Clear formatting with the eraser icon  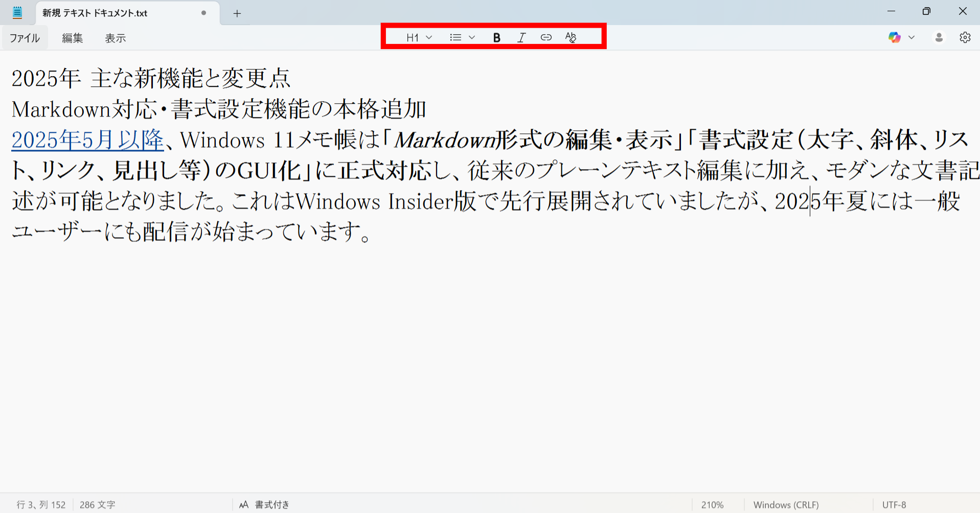pyautogui.click(x=571, y=37)
